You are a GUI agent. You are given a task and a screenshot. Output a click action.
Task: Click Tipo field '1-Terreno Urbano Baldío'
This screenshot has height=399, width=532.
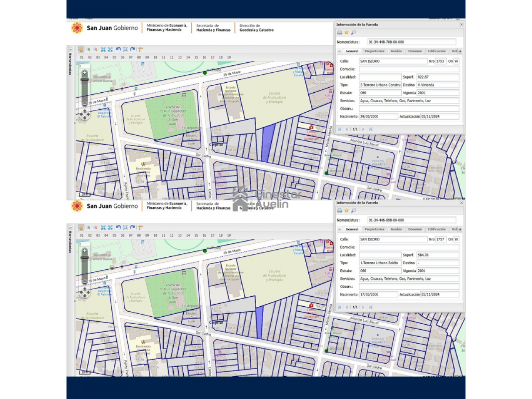[x=380, y=263]
